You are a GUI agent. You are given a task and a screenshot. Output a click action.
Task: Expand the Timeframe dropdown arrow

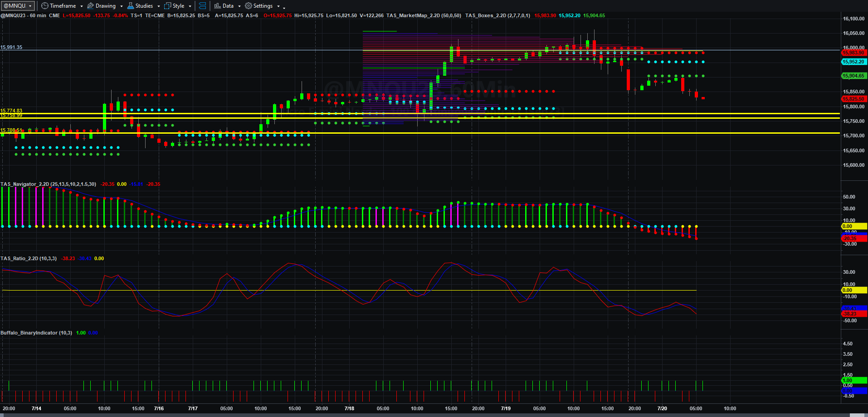[x=82, y=6]
